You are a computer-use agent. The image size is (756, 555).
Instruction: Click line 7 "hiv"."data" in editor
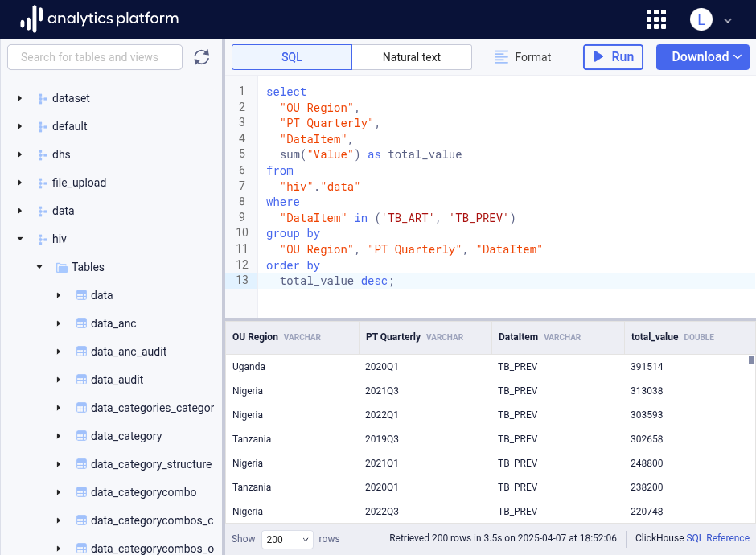[320, 187]
